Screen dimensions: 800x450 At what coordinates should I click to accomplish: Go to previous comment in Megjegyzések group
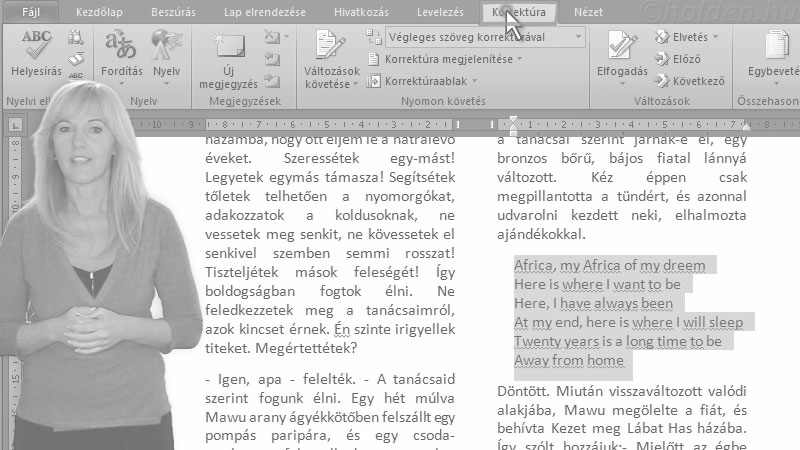pyautogui.click(x=272, y=59)
